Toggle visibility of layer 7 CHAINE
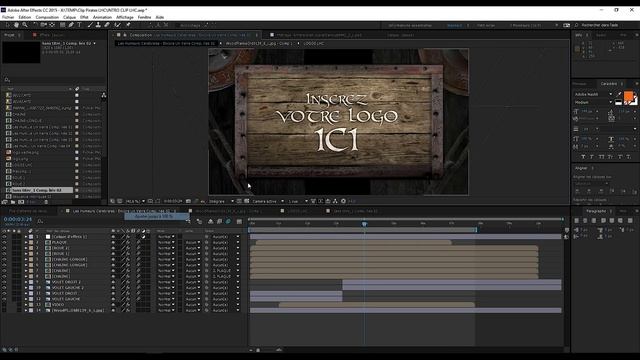 pos(4,271)
